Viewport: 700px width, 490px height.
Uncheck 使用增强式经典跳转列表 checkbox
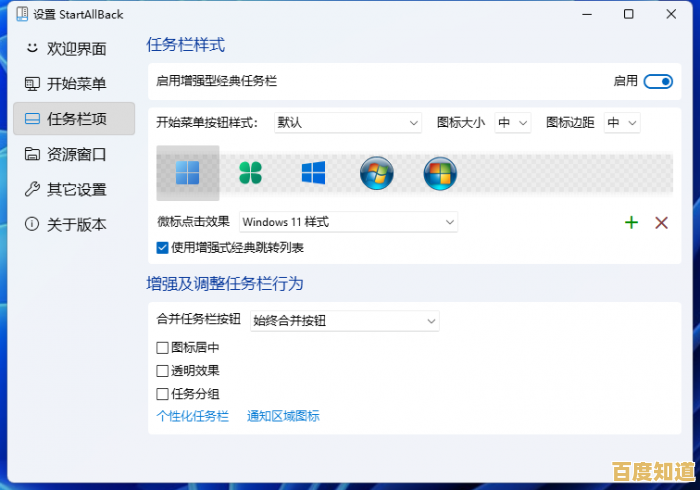[163, 247]
